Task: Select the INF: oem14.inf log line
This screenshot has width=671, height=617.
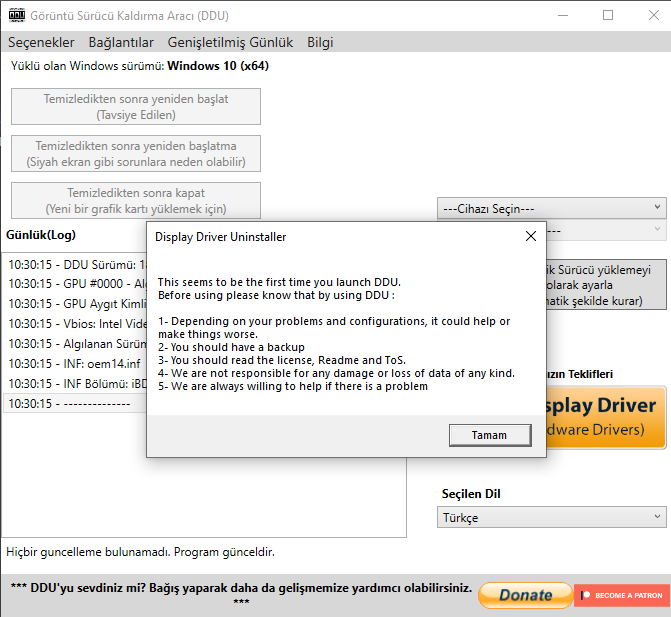Action: pyautogui.click(x=77, y=364)
